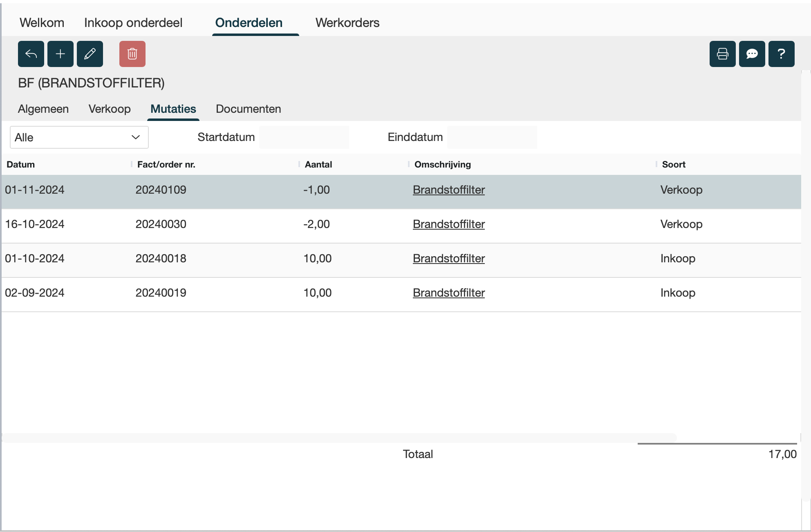Go to the Welkom tab
Screen dimensions: 811x532
[42, 23]
